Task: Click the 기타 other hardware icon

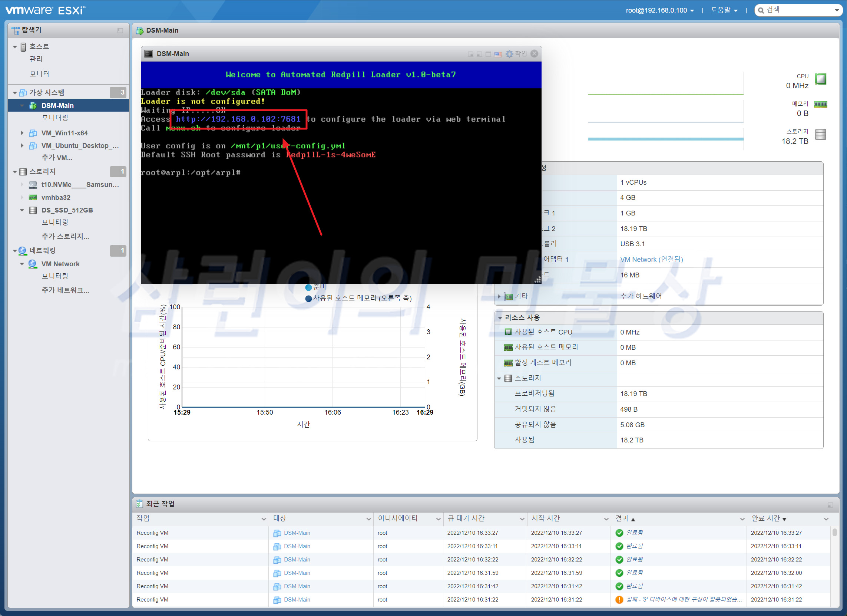Action: (x=508, y=297)
